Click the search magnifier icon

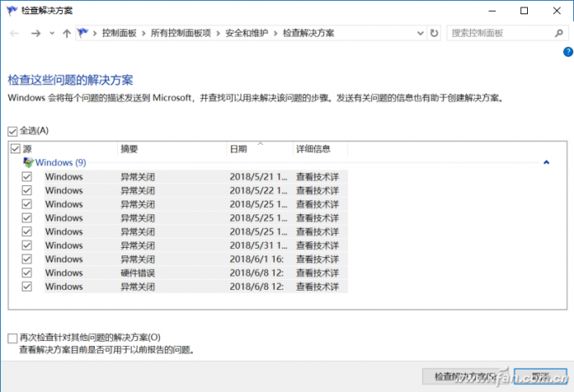pyautogui.click(x=559, y=34)
